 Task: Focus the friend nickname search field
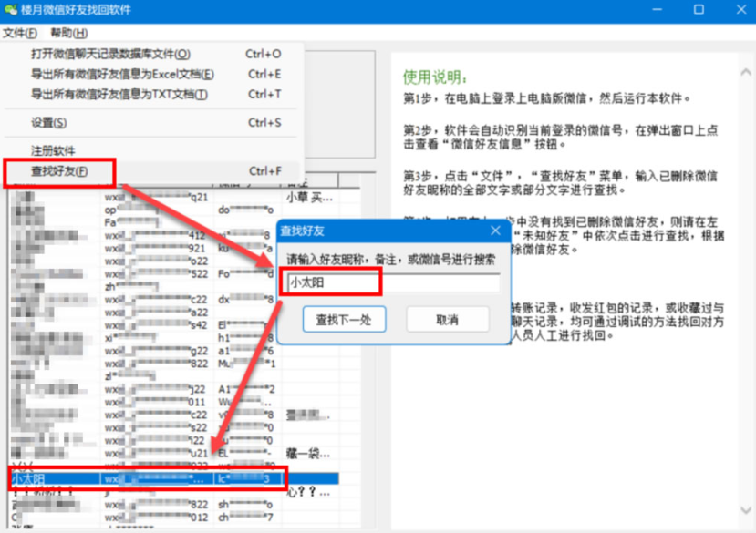tap(393, 282)
